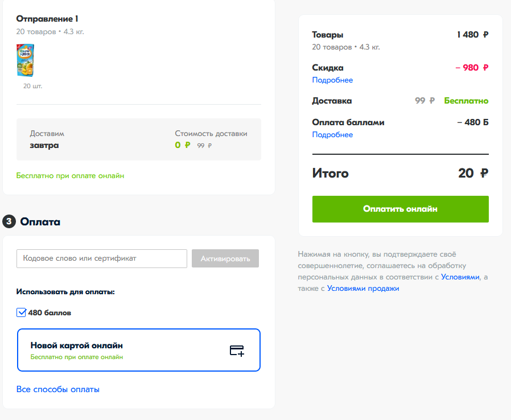Open the Условиями link

pyautogui.click(x=460, y=277)
